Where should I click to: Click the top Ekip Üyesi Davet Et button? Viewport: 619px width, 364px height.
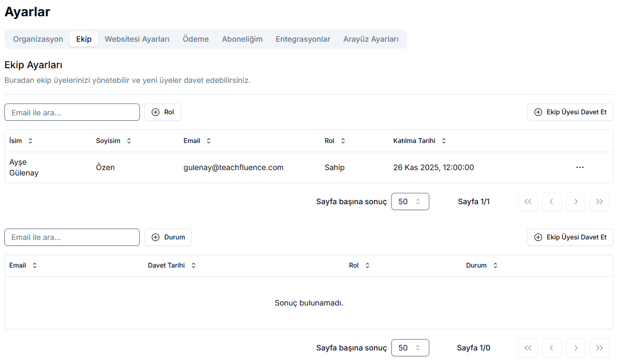[x=570, y=112]
